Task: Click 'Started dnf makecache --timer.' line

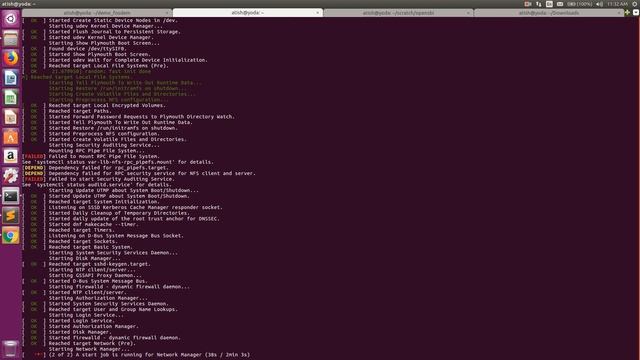Action: pyautogui.click(x=93, y=224)
